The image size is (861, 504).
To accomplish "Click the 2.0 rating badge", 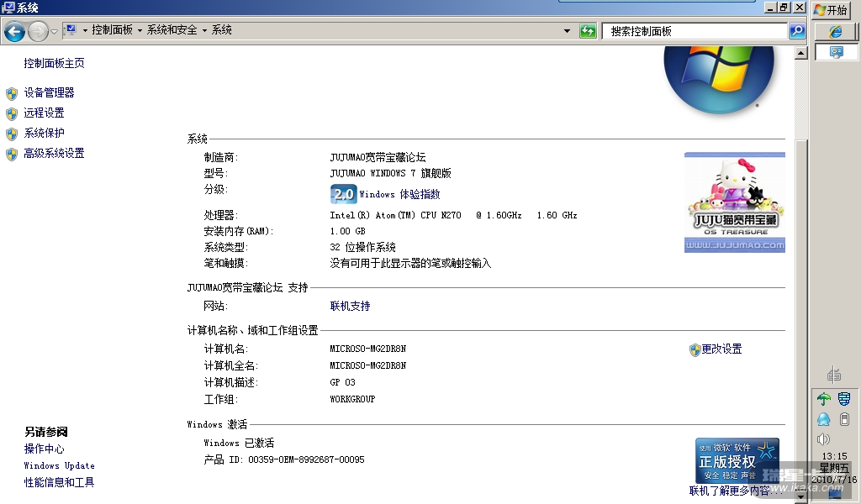I will click(x=343, y=194).
